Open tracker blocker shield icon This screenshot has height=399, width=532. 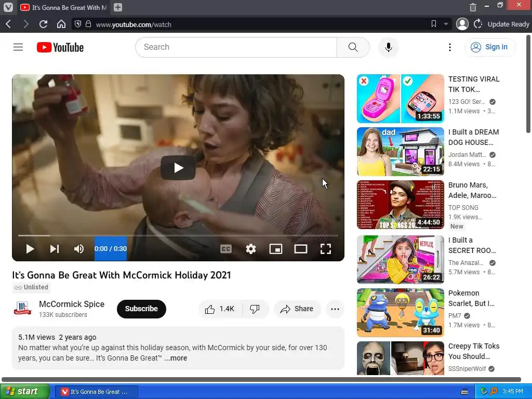pyautogui.click(x=78, y=24)
